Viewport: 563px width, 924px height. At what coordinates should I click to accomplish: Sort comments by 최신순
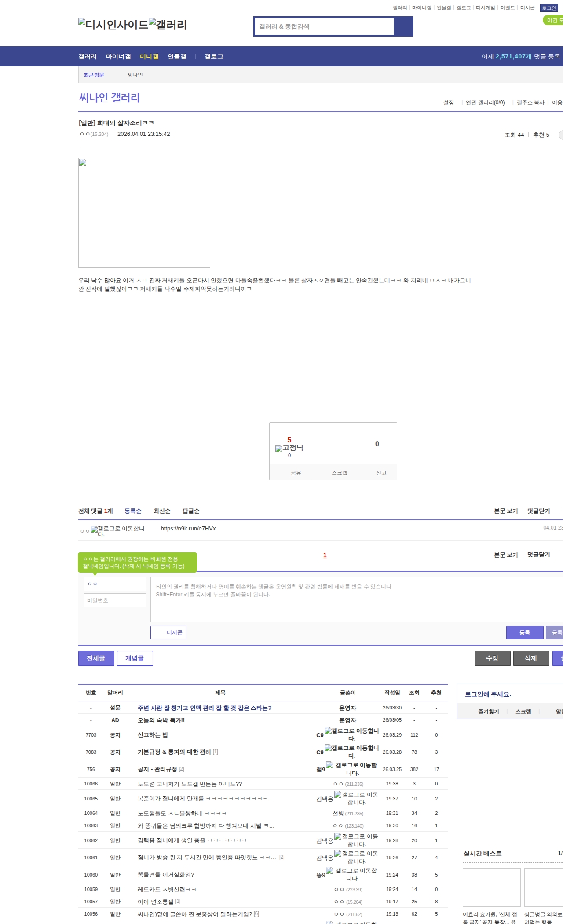[x=162, y=511]
